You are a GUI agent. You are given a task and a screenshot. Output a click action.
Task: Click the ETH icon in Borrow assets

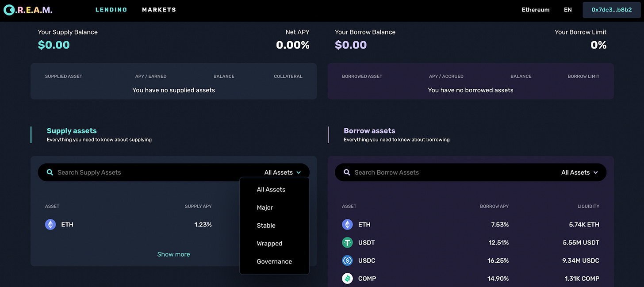tap(348, 225)
